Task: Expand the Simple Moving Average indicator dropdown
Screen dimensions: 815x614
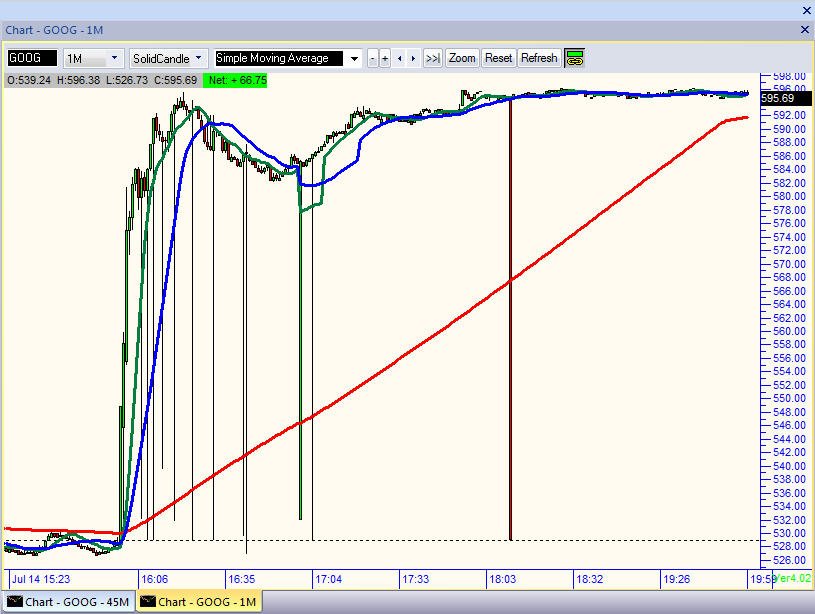Action: tap(354, 58)
